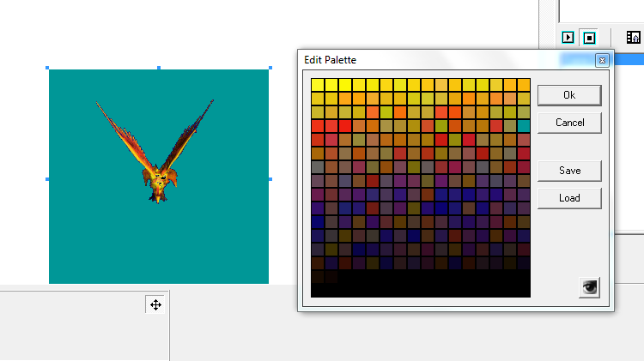Viewport: 644px width, 361px height.
Task: Select the four-arrow move tool icon
Action: pos(155,304)
